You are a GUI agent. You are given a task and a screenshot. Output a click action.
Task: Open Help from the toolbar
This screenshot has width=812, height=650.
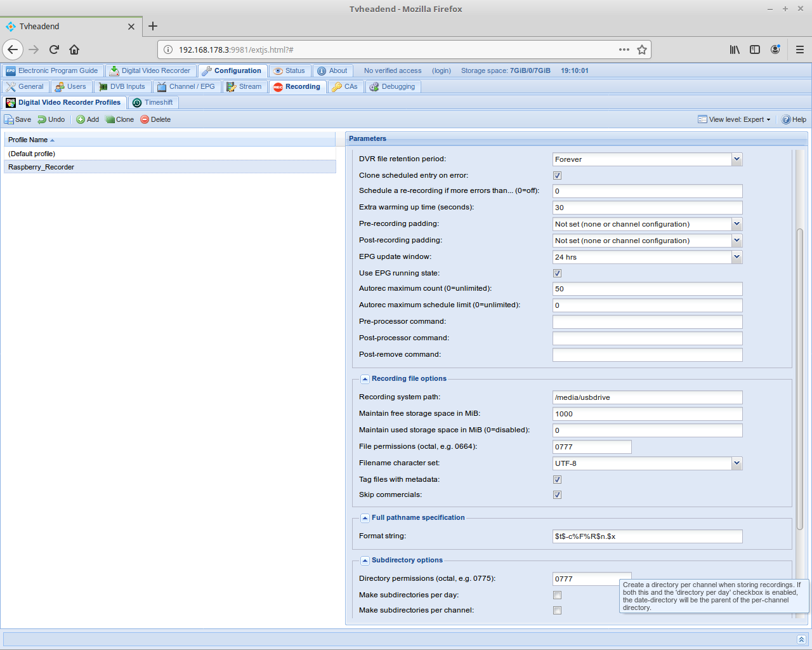pyautogui.click(x=794, y=119)
